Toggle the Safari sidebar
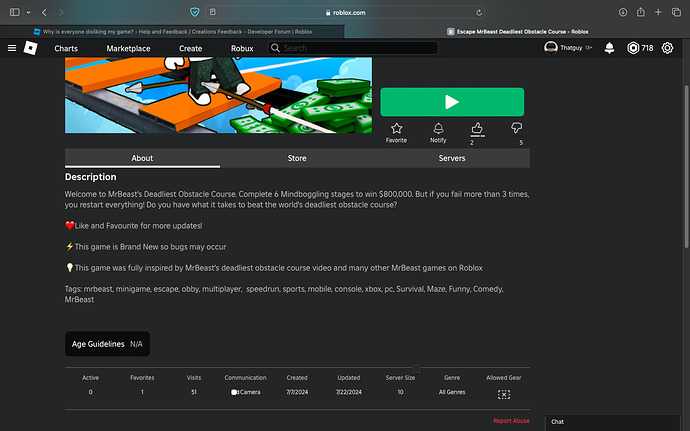 [15, 12]
